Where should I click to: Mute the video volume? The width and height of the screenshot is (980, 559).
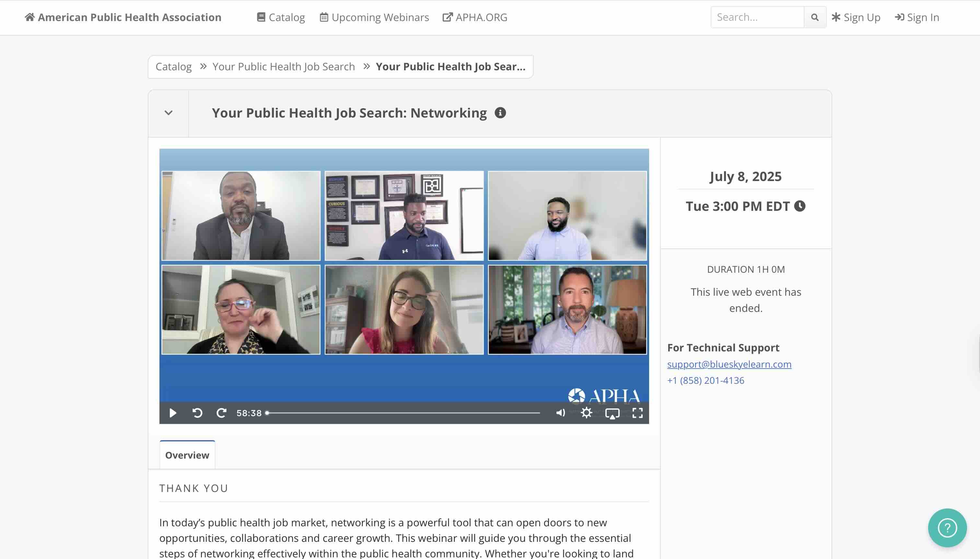click(x=561, y=413)
